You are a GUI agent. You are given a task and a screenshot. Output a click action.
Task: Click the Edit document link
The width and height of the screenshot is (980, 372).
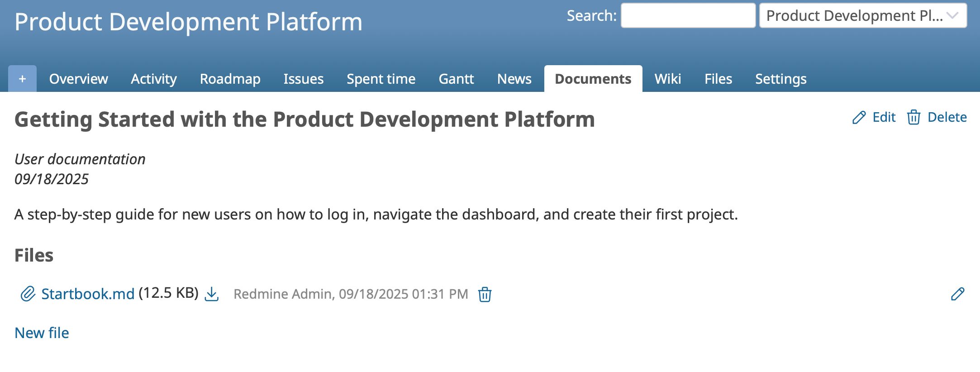(884, 118)
